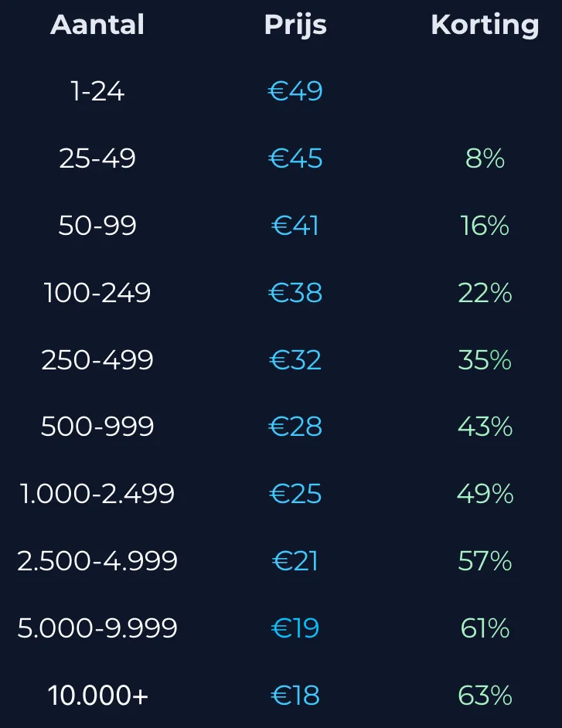The image size is (562, 728).
Task: Click the Korting column header
Action: click(x=485, y=26)
